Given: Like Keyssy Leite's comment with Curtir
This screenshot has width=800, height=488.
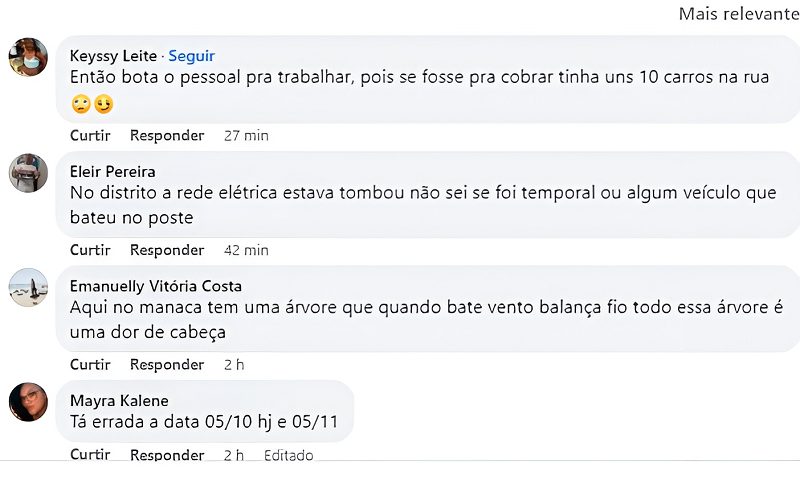Looking at the screenshot, I should pos(90,135).
